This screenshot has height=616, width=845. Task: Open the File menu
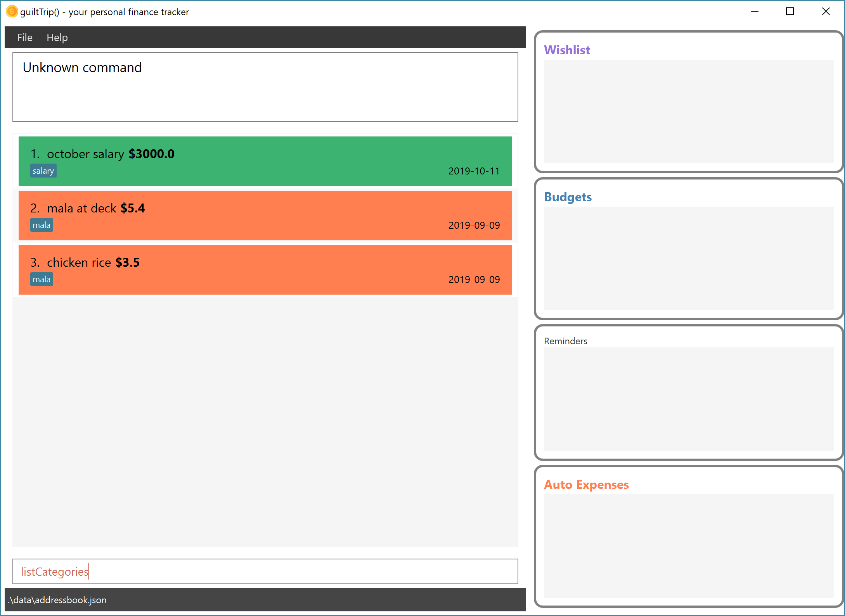tap(24, 38)
